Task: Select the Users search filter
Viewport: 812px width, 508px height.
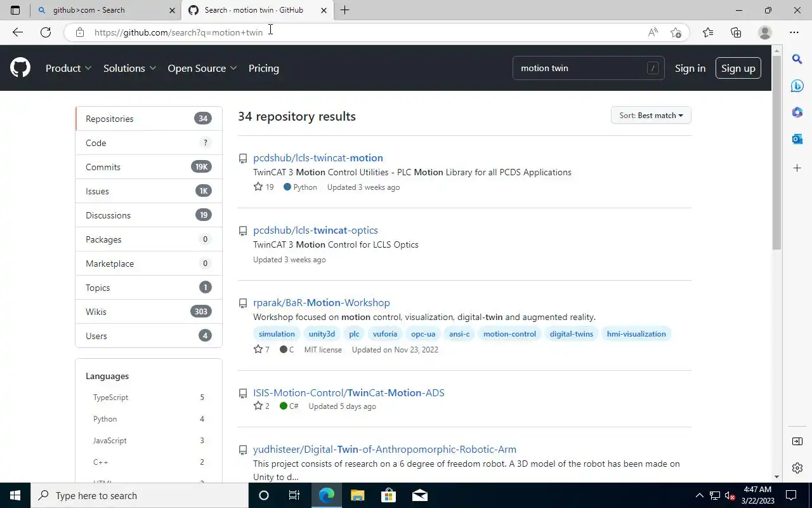Action: point(148,336)
